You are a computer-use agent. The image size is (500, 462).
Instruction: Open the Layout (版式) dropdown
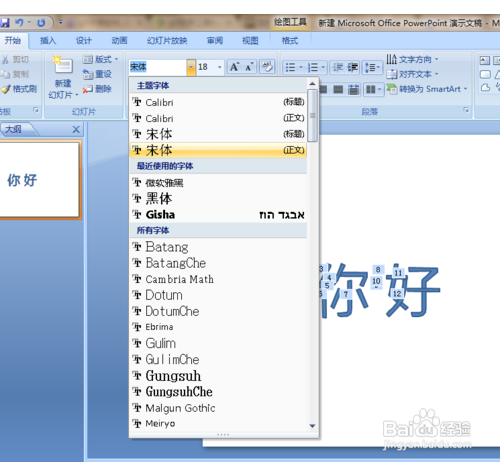click(101, 59)
